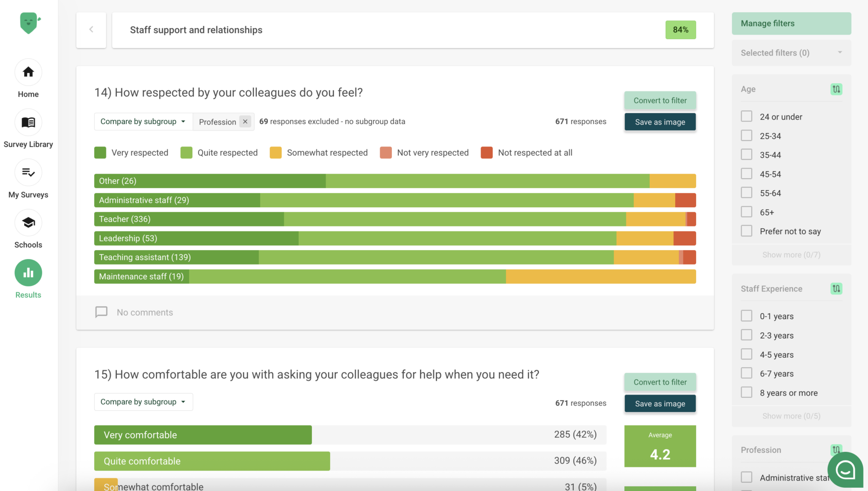The image size is (868, 491).
Task: Enable the 8 years or more filter
Action: pos(746,392)
